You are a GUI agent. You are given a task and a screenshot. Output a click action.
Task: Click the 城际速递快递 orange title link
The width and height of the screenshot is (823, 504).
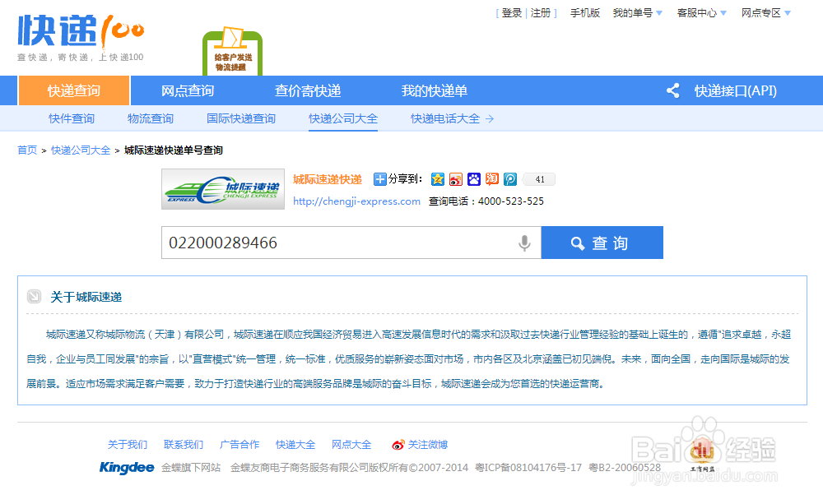[328, 179]
